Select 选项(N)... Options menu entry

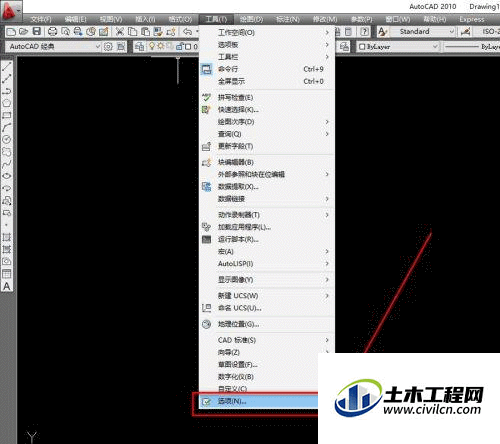click(259, 401)
